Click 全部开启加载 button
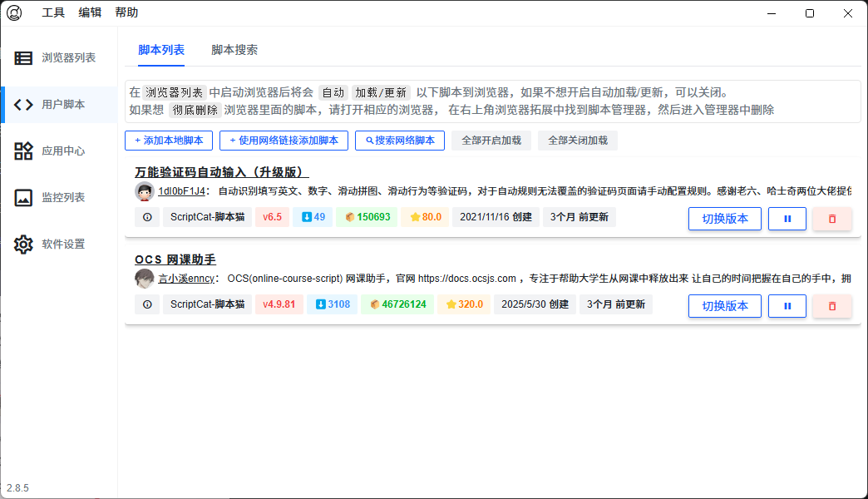Viewport: 868px width, 499px height. pos(491,141)
